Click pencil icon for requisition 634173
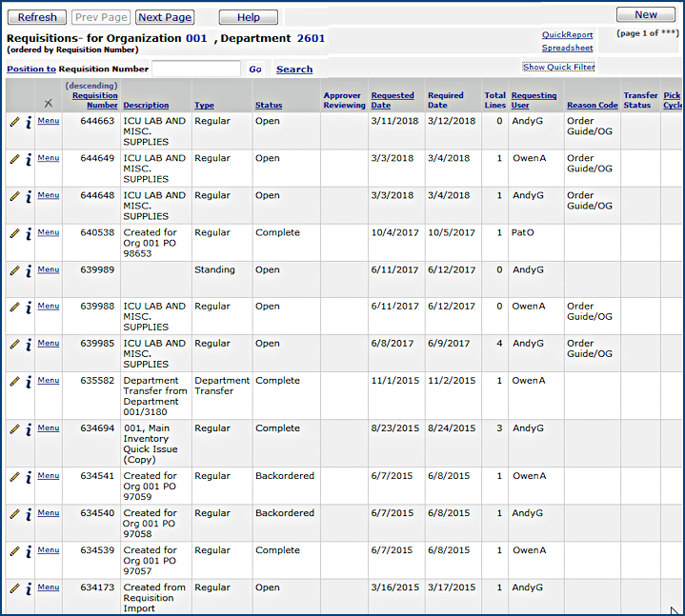The width and height of the screenshot is (685, 616). click(14, 588)
